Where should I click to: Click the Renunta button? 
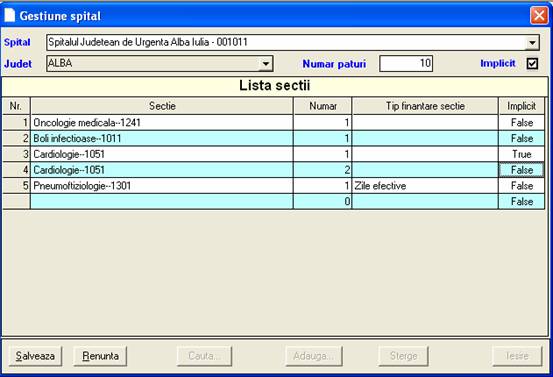[100, 356]
